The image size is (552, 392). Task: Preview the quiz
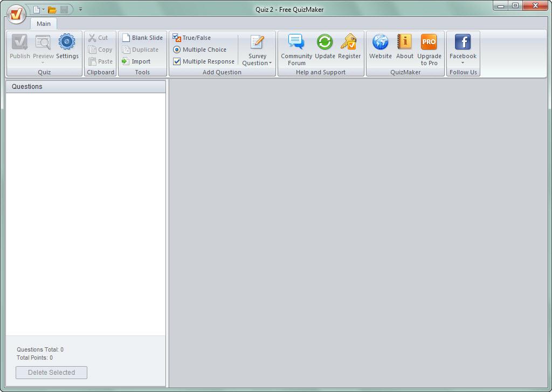43,46
